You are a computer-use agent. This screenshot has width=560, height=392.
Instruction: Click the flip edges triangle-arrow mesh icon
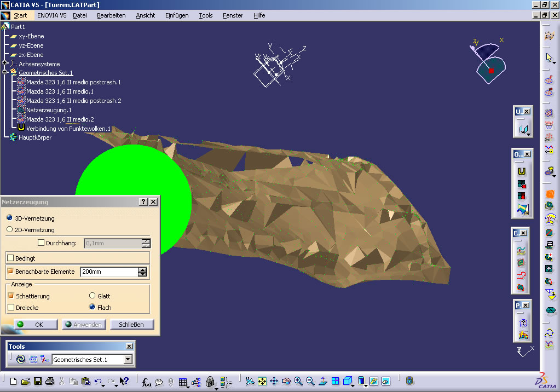[551, 295]
